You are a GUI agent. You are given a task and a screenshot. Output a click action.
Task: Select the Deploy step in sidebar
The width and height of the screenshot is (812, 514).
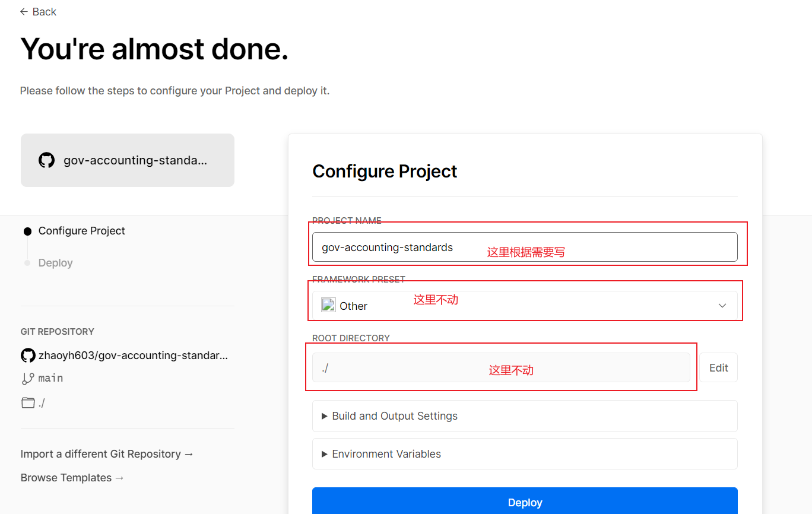pyautogui.click(x=55, y=263)
